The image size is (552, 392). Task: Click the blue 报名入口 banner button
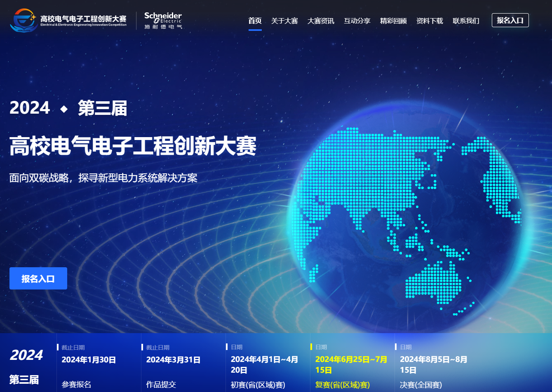coord(38,278)
